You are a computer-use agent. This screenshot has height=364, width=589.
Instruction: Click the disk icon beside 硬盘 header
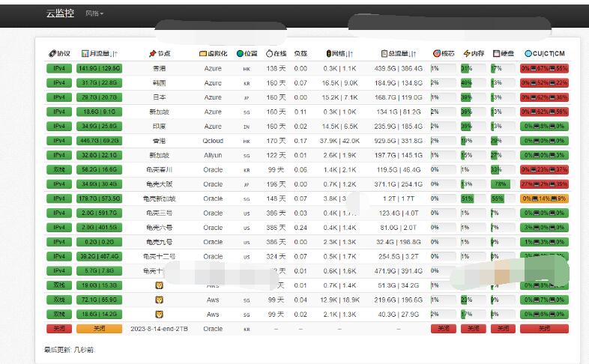tap(496, 54)
